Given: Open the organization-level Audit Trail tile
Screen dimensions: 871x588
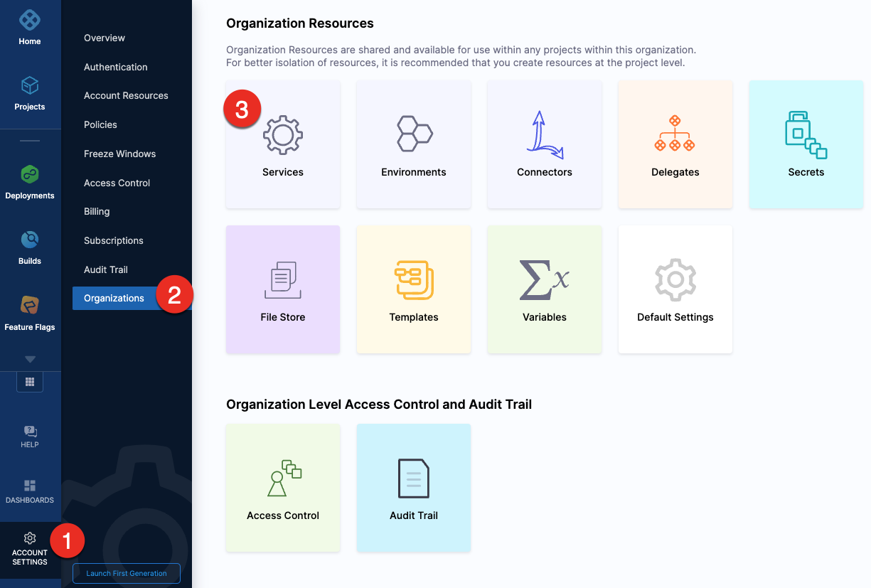Looking at the screenshot, I should (414, 488).
